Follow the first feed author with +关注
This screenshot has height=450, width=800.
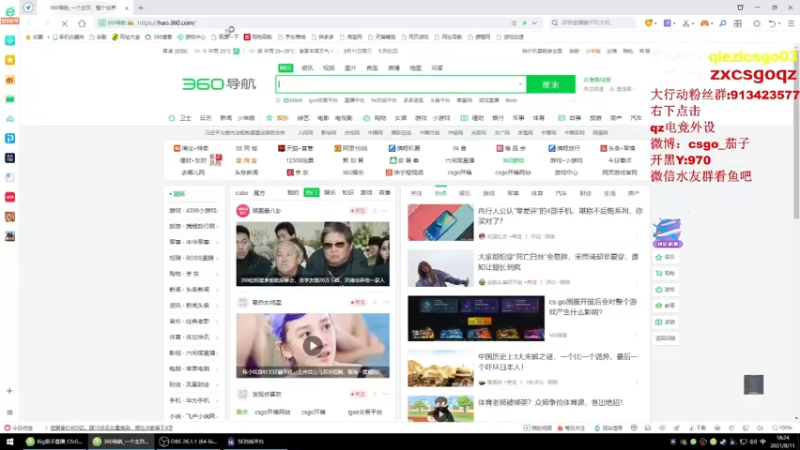357,211
